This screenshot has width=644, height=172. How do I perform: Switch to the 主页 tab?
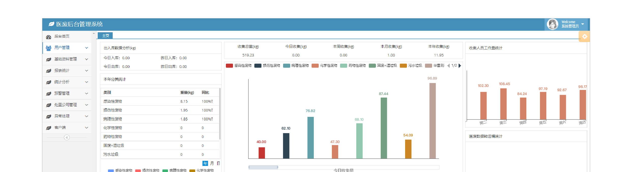tap(106, 36)
